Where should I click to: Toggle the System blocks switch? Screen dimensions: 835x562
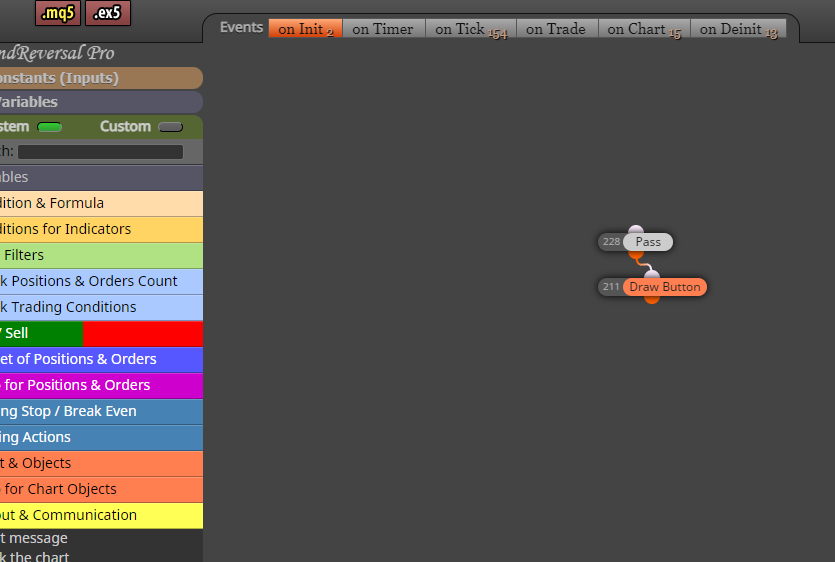coord(50,127)
